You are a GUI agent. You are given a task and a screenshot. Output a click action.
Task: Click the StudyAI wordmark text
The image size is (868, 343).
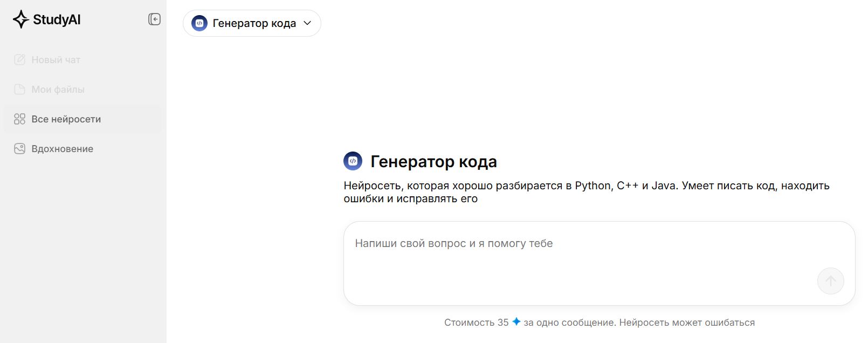56,19
